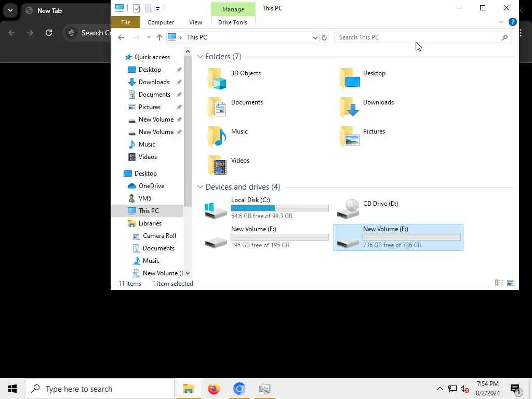Image resolution: width=532 pixels, height=399 pixels.
Task: Refresh the This PC view
Action: pos(324,37)
